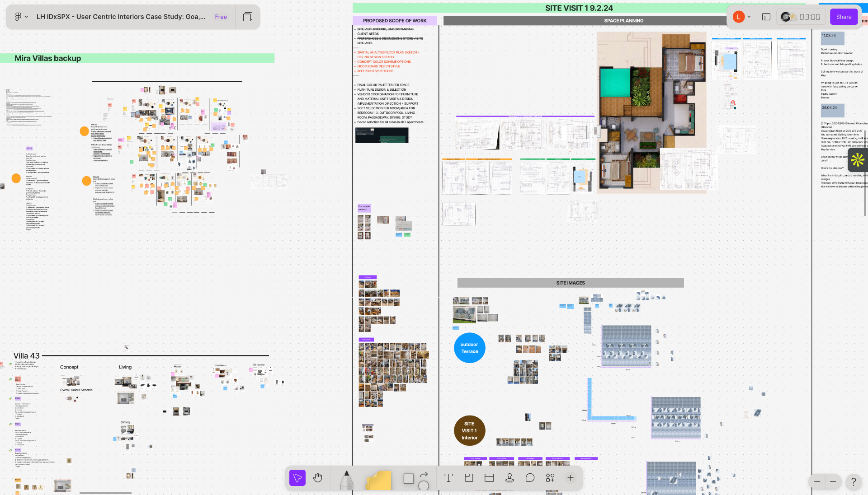The image size is (868, 495).
Task: Select the Section tool
Action: pos(469,478)
